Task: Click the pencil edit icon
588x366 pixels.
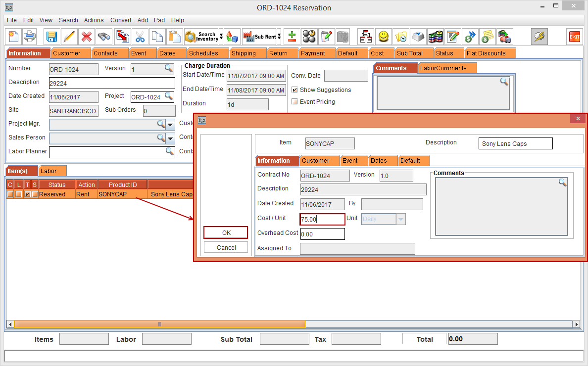Action: [69, 37]
